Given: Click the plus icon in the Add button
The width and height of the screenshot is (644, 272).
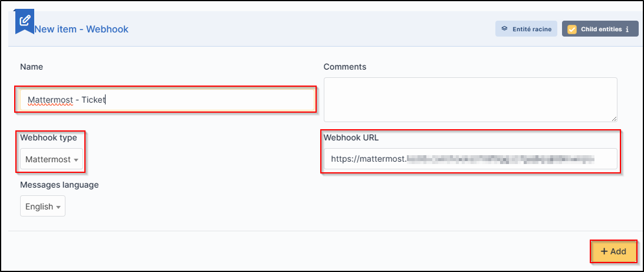Looking at the screenshot, I should tap(604, 251).
